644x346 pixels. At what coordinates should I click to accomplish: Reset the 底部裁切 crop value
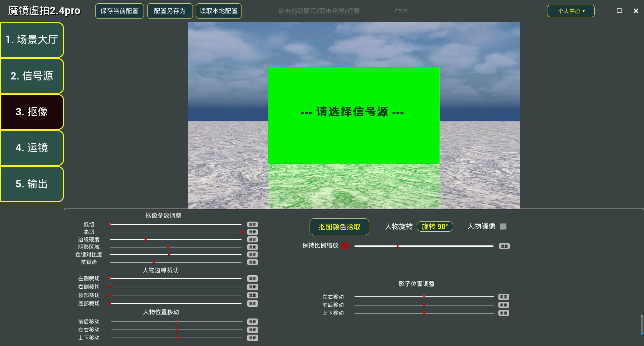(x=252, y=303)
